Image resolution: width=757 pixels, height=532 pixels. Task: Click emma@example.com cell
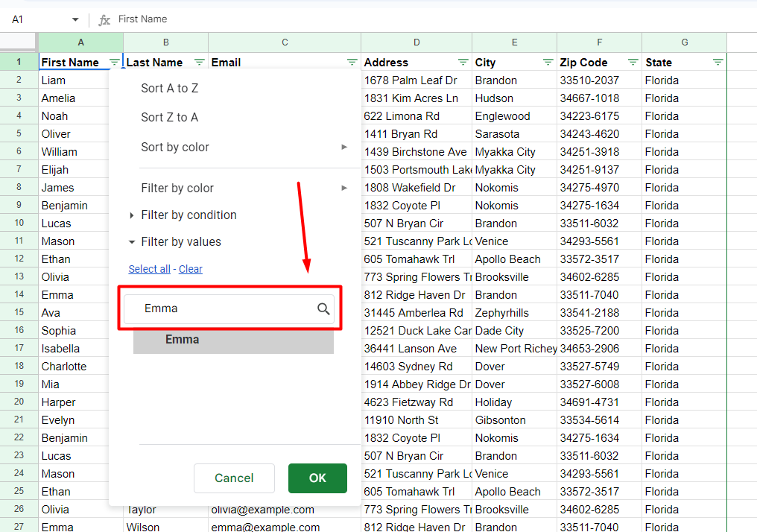coord(285,526)
